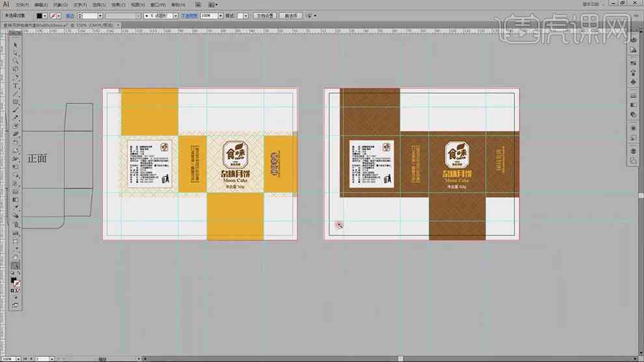The height and width of the screenshot is (362, 644).
Task: Toggle the drawing mode button
Action: tap(16, 297)
